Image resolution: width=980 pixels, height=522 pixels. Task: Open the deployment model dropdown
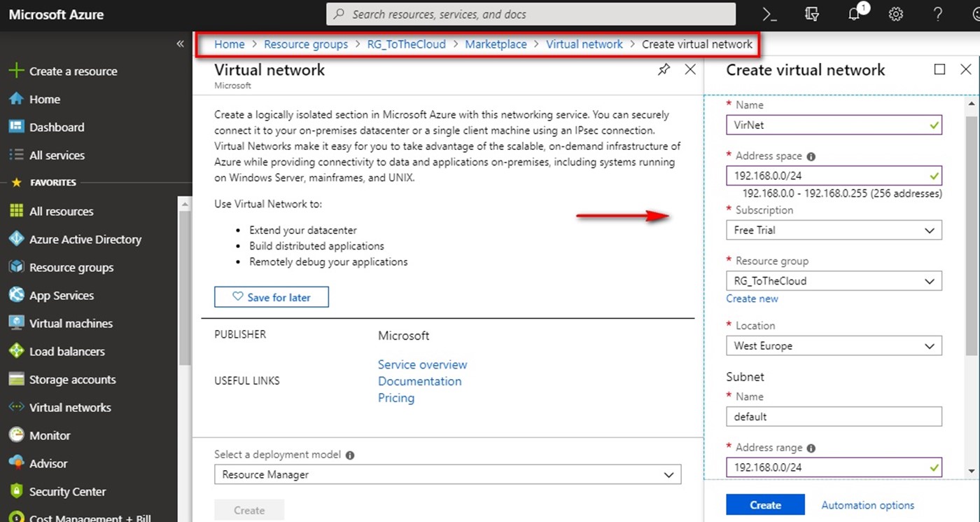447,474
